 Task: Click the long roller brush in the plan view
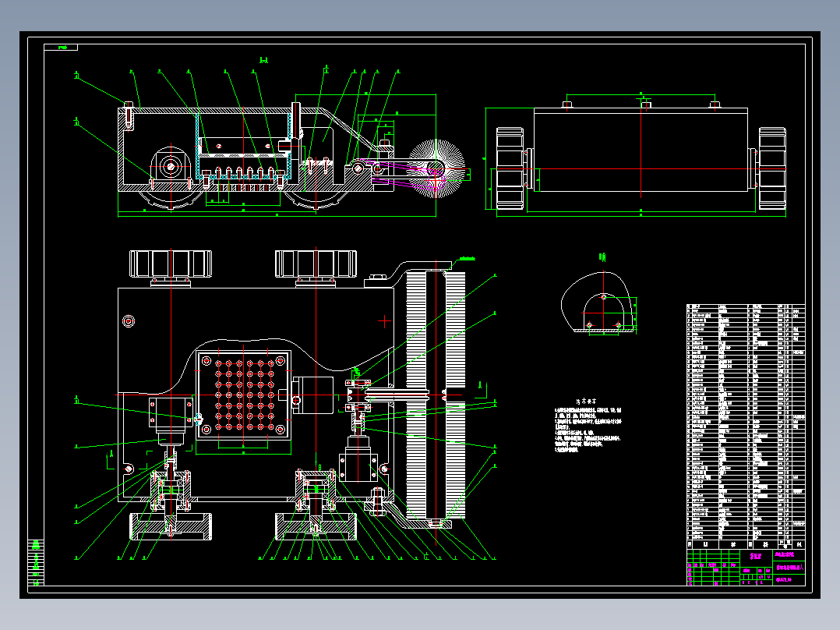click(436, 395)
